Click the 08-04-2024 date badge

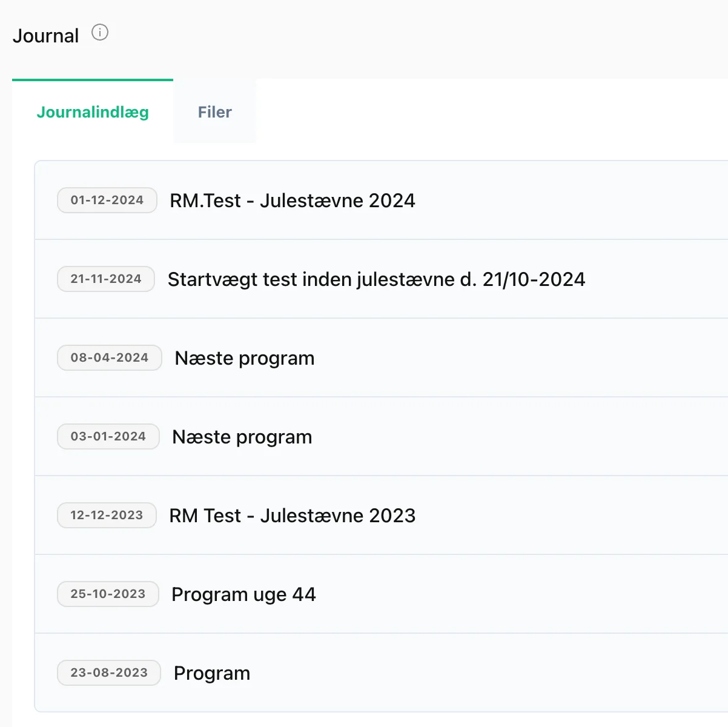110,358
